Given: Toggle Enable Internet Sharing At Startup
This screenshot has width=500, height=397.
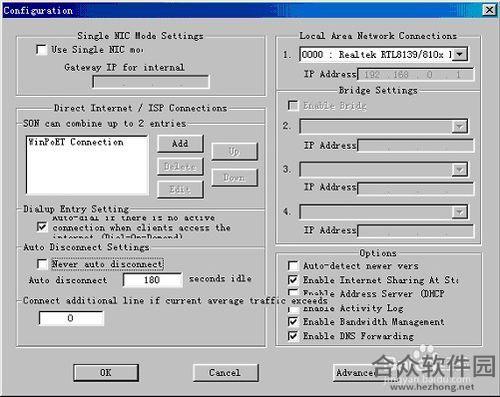Looking at the screenshot, I should point(293,280).
